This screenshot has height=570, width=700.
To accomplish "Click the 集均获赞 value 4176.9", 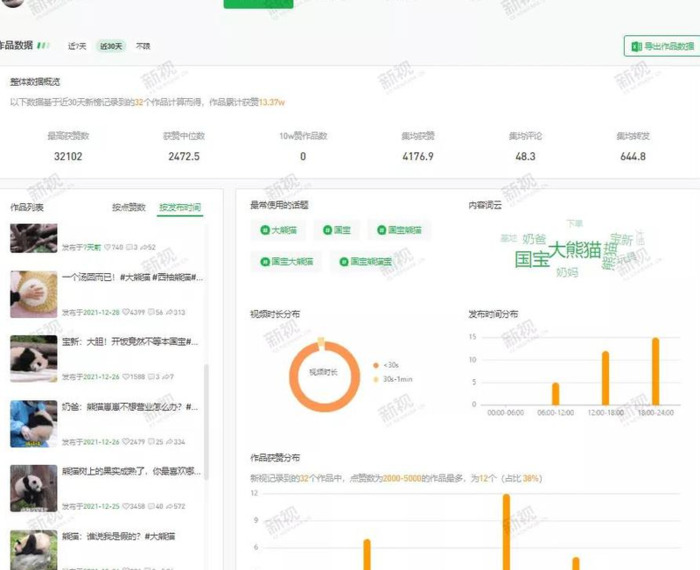I will coord(417,156).
